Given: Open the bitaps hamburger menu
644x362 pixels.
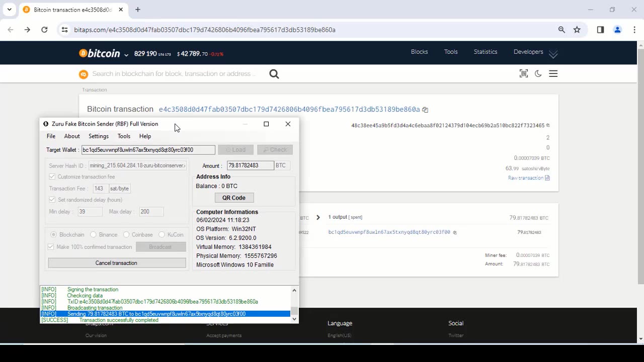Looking at the screenshot, I should [553, 74].
